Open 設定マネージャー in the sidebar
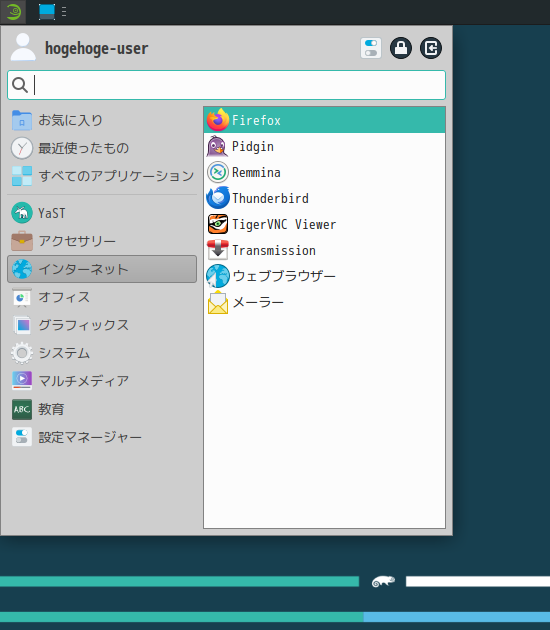The image size is (550, 630). click(x=102, y=437)
